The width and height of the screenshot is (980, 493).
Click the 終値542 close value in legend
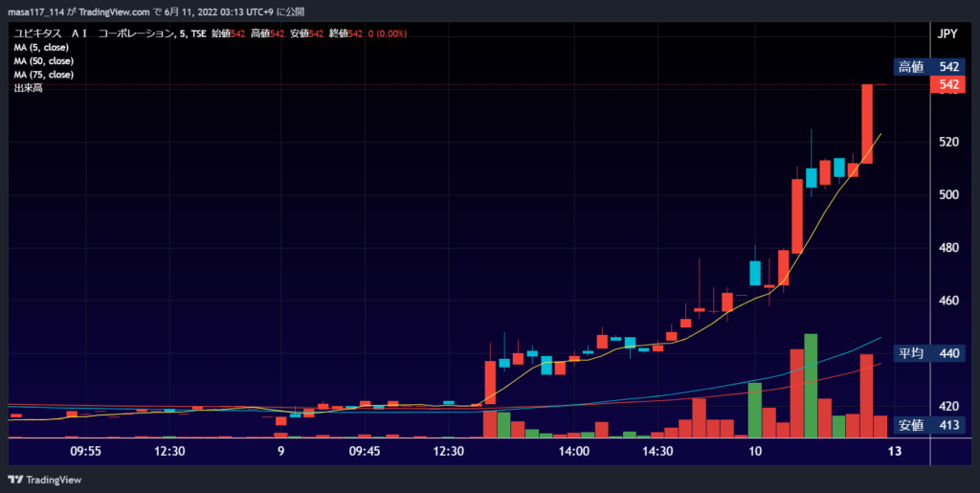click(345, 34)
